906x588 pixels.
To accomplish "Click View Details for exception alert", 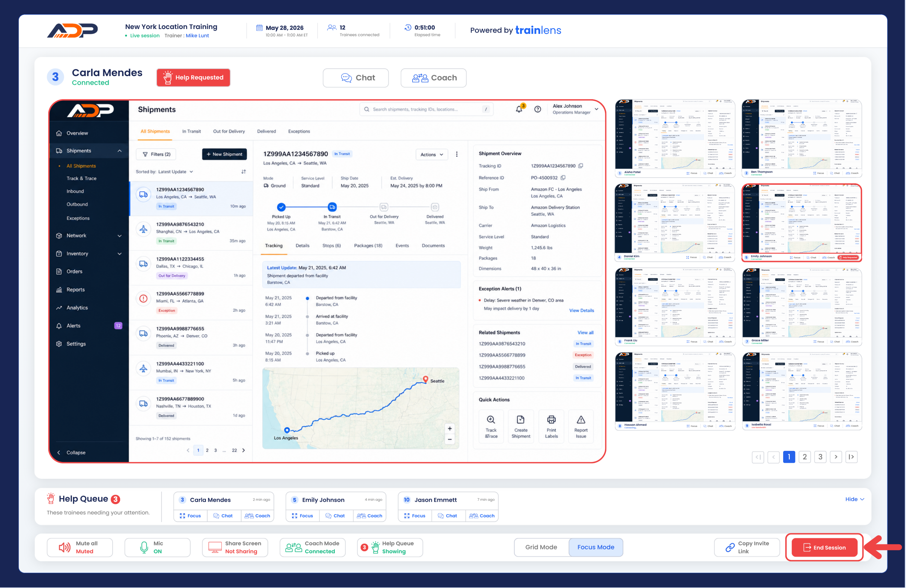I will pos(581,310).
